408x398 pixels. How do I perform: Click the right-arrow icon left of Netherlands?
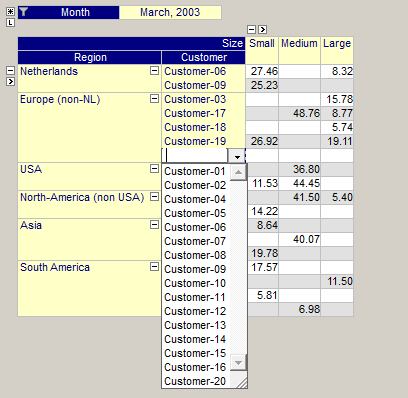(x=10, y=81)
